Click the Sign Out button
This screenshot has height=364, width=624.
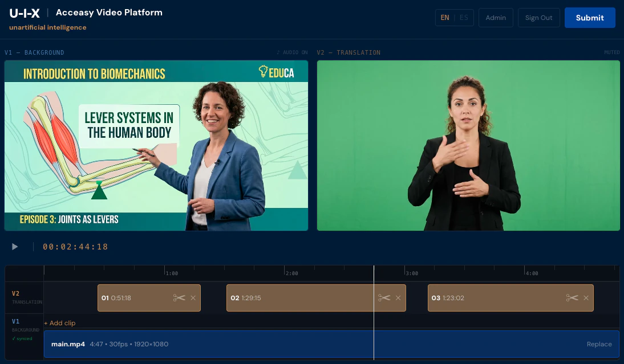coord(538,18)
